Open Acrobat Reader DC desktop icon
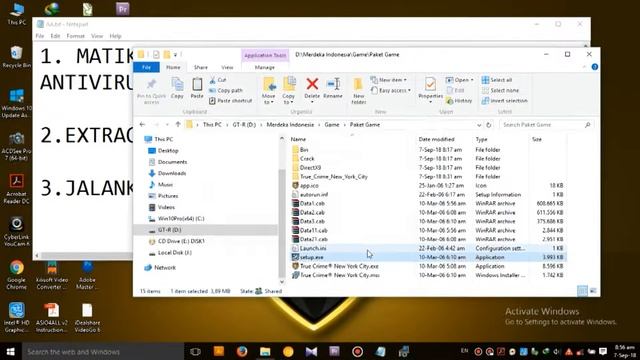 pos(16,189)
